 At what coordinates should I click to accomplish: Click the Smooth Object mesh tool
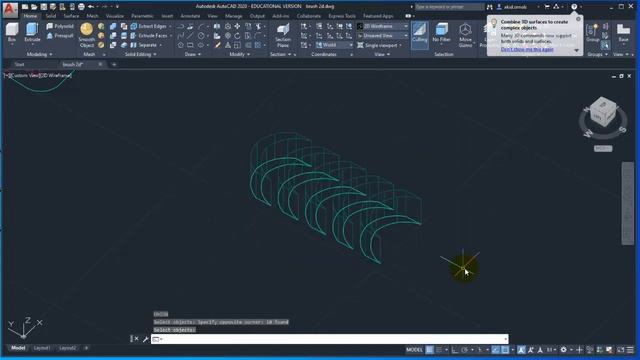tap(87, 35)
